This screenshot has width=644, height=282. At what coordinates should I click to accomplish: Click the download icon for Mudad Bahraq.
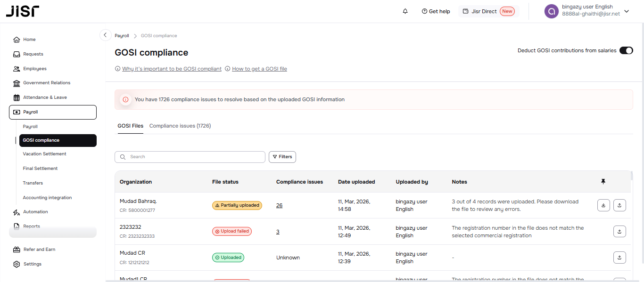pos(603,205)
